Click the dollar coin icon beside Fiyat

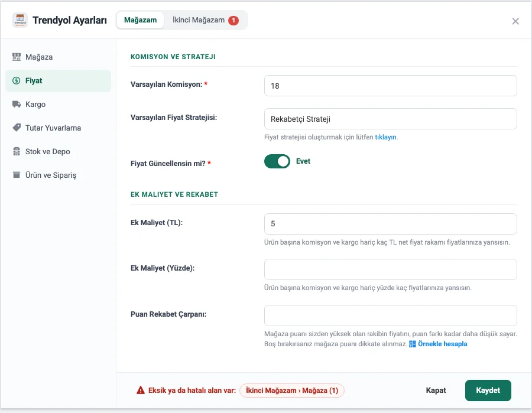tap(17, 81)
